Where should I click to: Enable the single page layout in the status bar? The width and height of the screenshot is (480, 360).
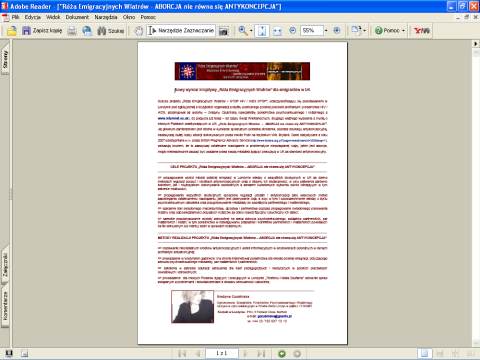click(425, 354)
